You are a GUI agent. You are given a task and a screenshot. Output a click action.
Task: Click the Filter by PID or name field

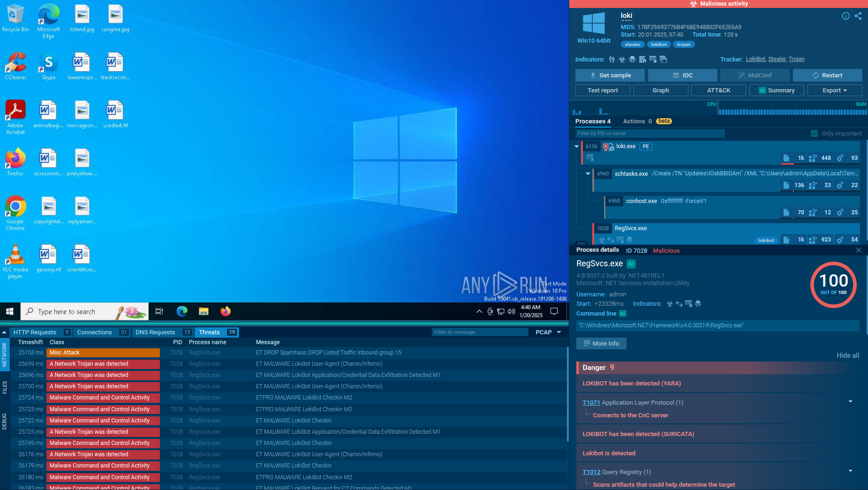point(649,134)
